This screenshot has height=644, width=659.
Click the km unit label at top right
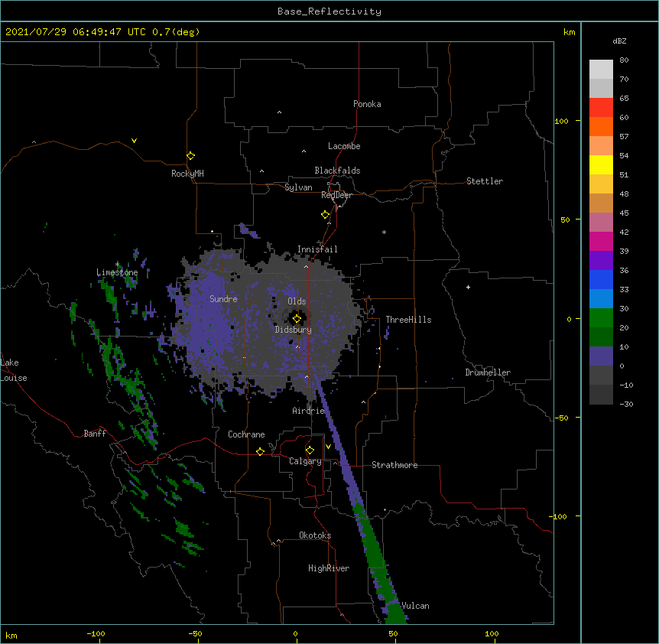point(569,32)
